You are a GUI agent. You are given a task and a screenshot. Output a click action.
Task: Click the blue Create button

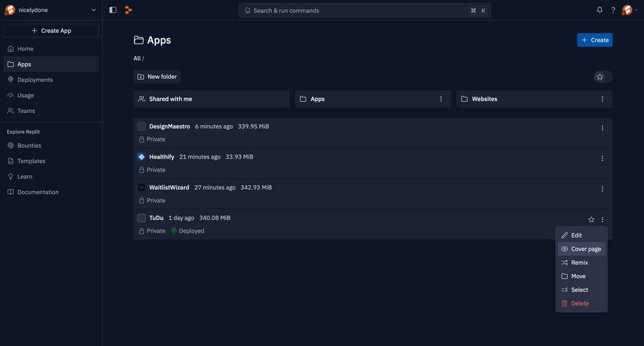(595, 40)
